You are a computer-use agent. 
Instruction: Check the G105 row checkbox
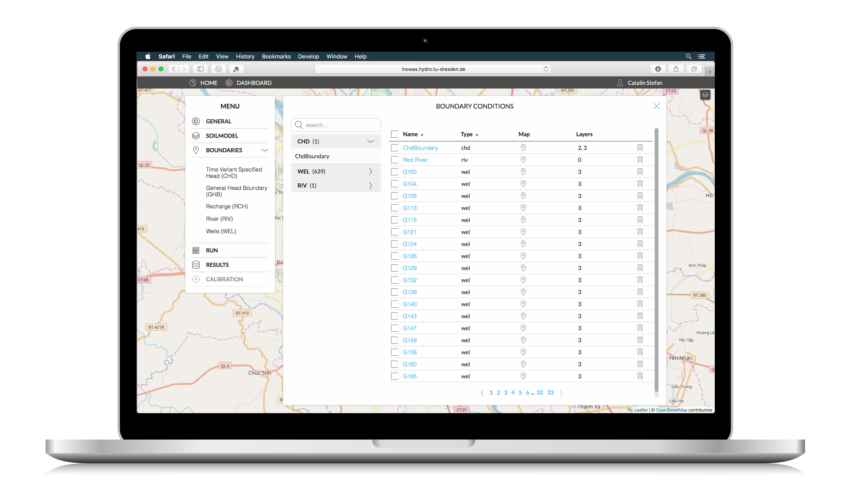click(394, 196)
